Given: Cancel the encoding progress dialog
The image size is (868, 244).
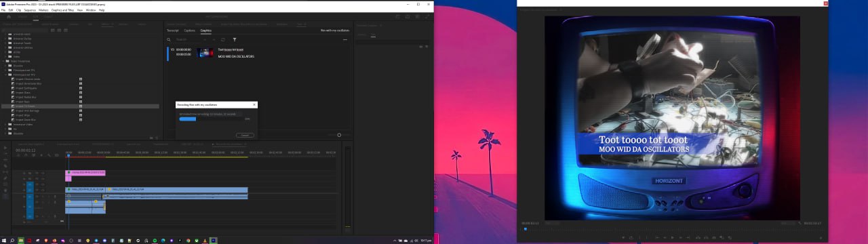Looking at the screenshot, I should click(x=245, y=135).
